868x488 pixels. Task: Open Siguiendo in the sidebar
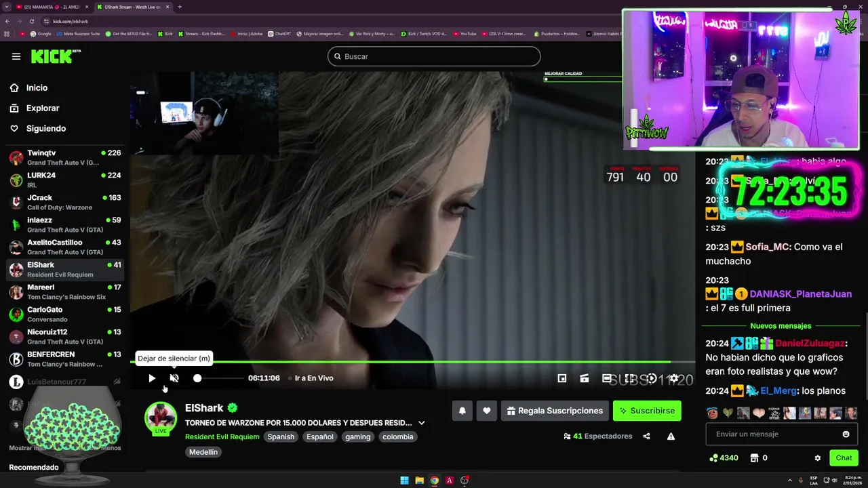65,128
